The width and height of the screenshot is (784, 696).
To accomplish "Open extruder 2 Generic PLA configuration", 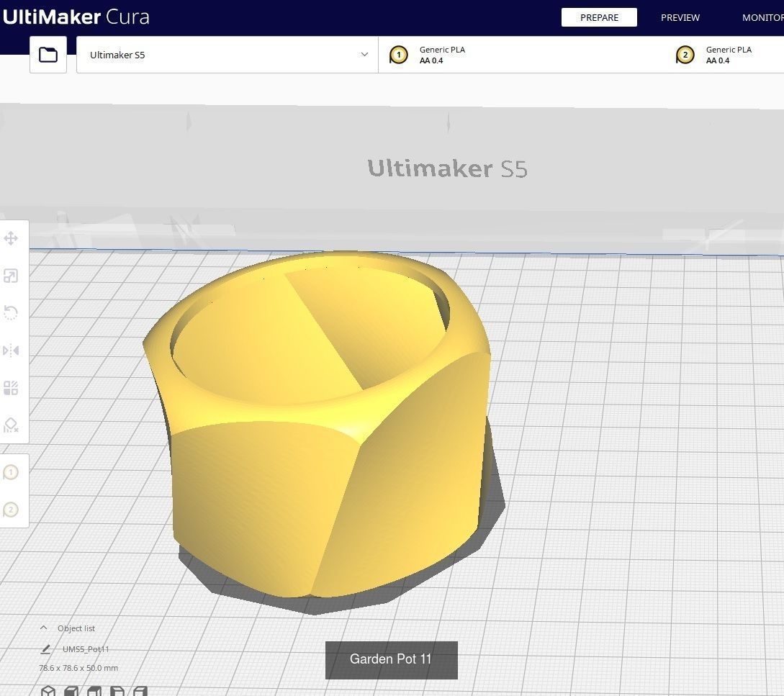I will click(x=725, y=55).
